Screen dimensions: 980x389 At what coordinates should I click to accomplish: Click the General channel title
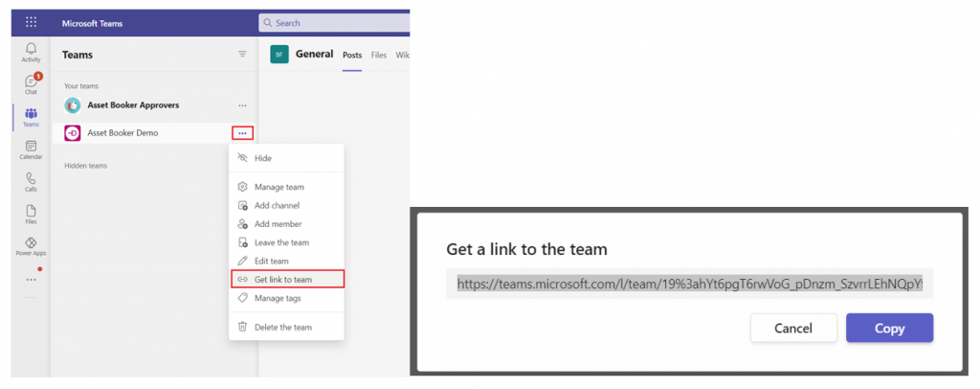pyautogui.click(x=314, y=54)
